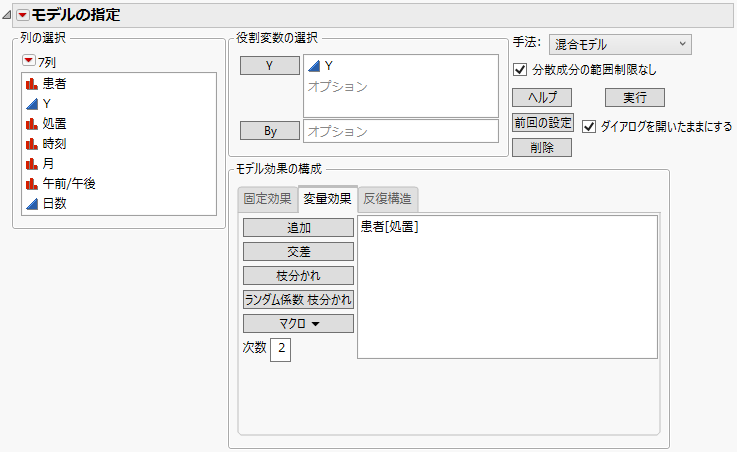This screenshot has height=452, width=737.
Task: Click the nominal icon beside 処置
Action: point(32,124)
